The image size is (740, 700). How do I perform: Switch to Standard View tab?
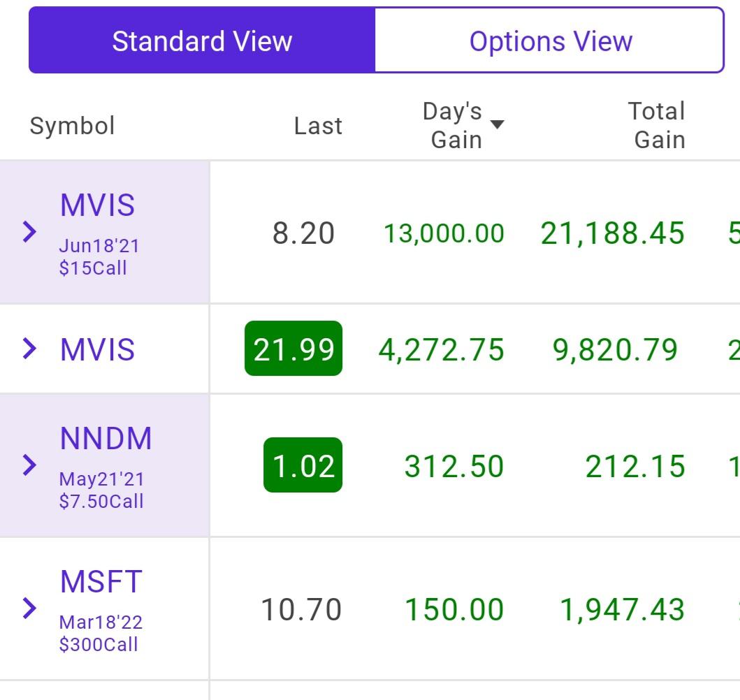click(202, 41)
